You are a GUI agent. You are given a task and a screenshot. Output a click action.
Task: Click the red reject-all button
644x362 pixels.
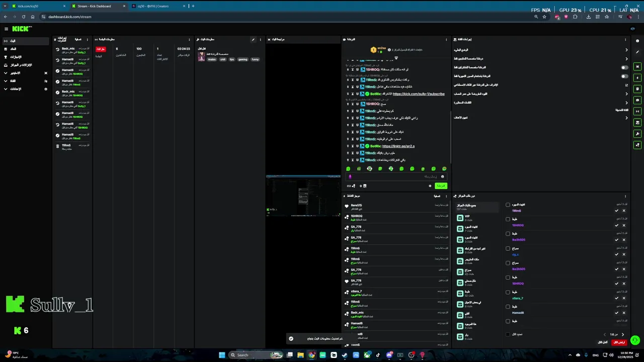click(619, 342)
